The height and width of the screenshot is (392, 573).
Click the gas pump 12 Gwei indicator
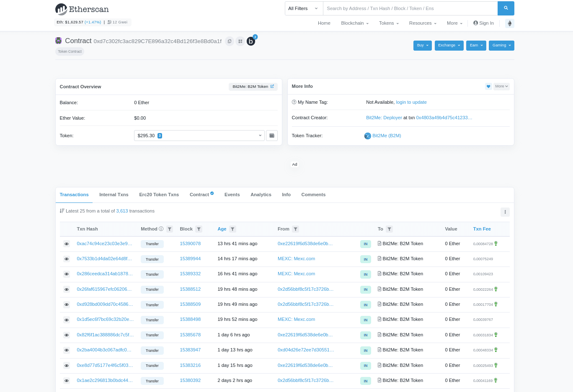click(x=118, y=22)
